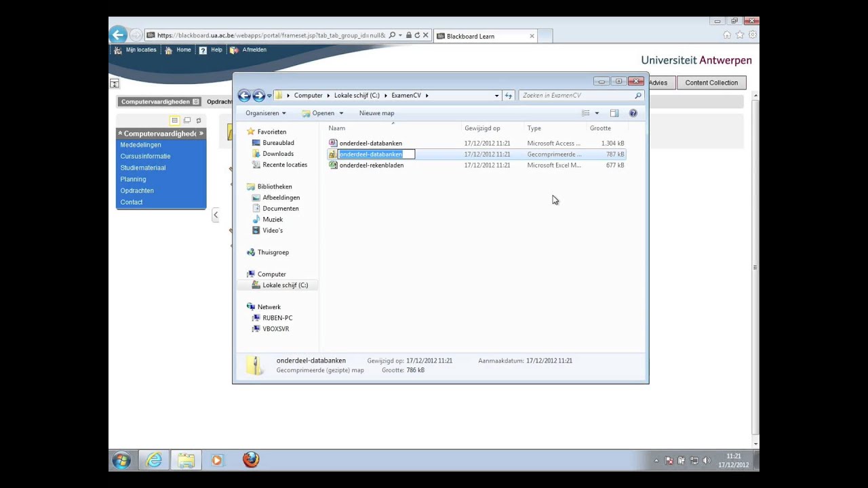The width and height of the screenshot is (868, 488).
Task: Open Opdrachten in course menu
Action: tap(137, 190)
